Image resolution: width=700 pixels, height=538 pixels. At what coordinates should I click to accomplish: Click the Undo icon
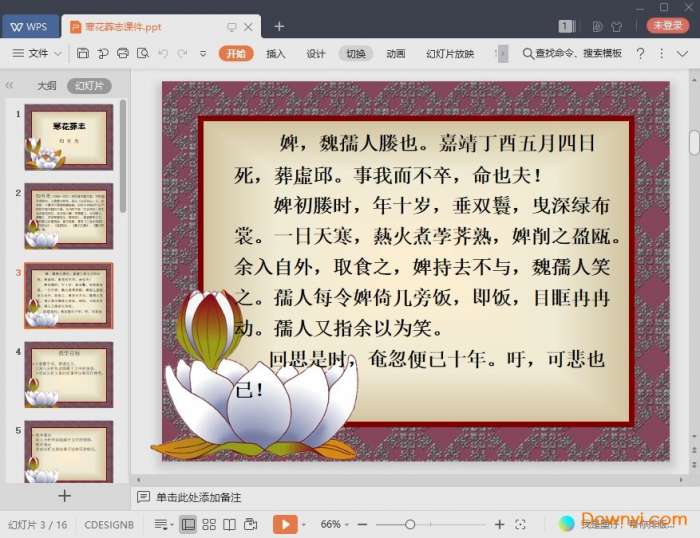point(163,54)
